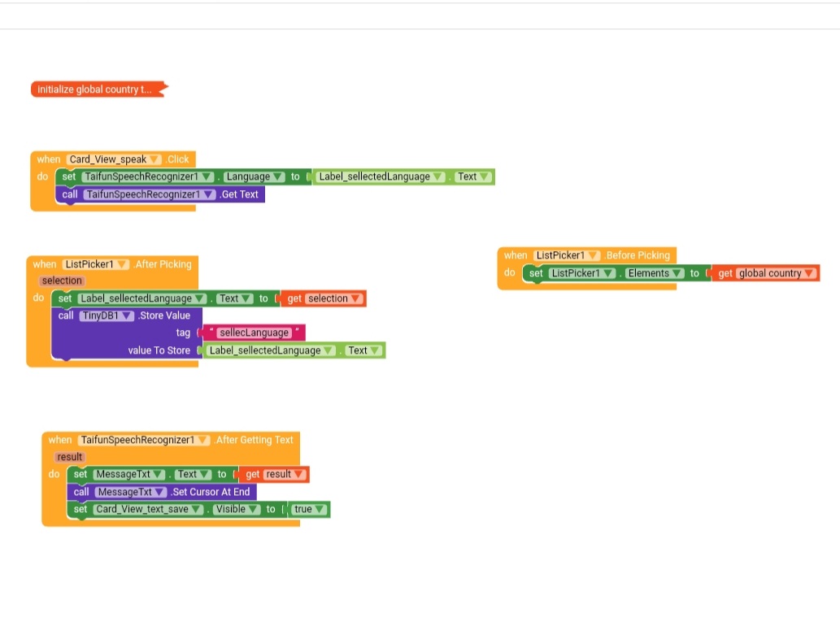840x630 pixels.
Task: Open TaifunSpeechRecognizer1 dropdown in Get Text call
Action: click(150, 194)
